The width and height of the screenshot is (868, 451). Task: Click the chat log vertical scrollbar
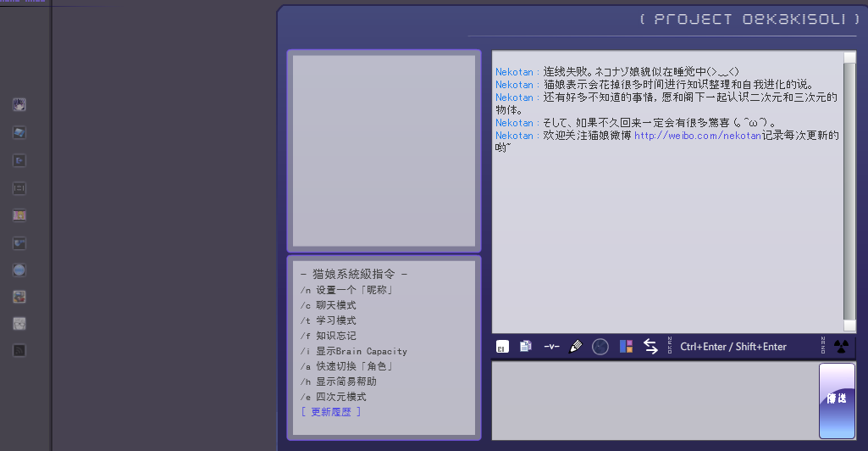pos(849,192)
